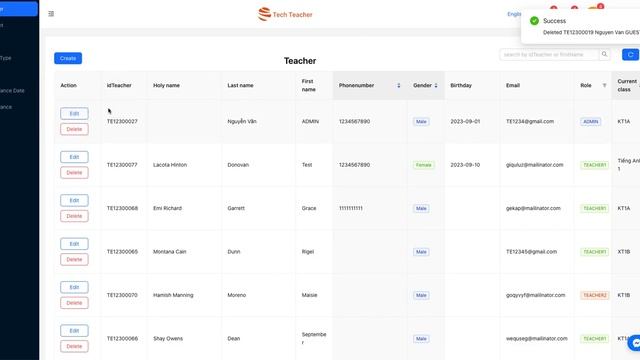The image size is (640, 360).
Task: Open the English language selector
Action: tap(514, 14)
